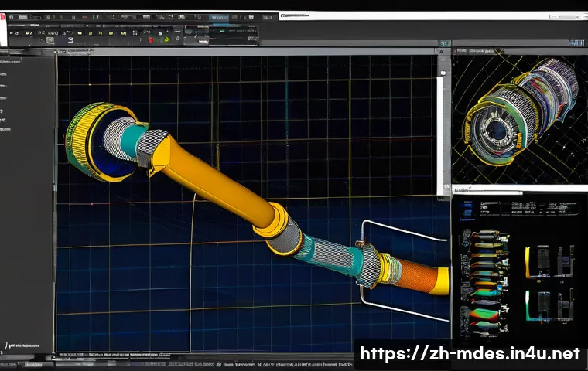Click the small square icon beside preview viewport

click(443, 73)
